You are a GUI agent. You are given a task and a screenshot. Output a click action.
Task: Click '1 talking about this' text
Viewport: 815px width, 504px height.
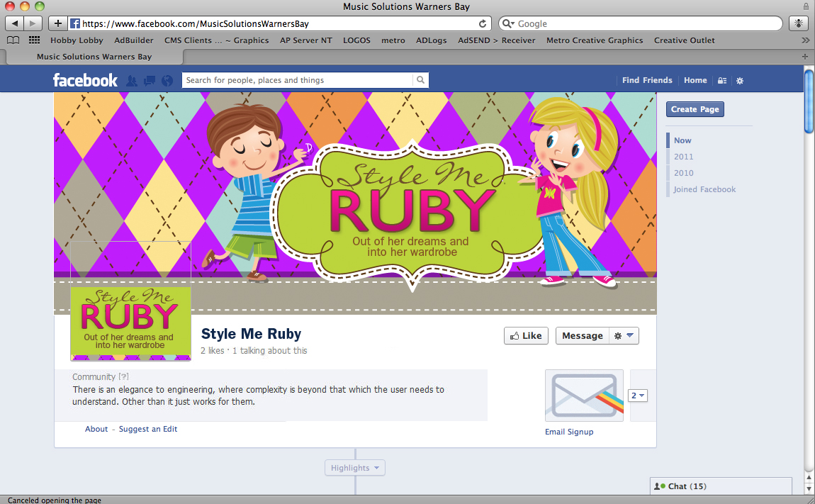point(270,351)
